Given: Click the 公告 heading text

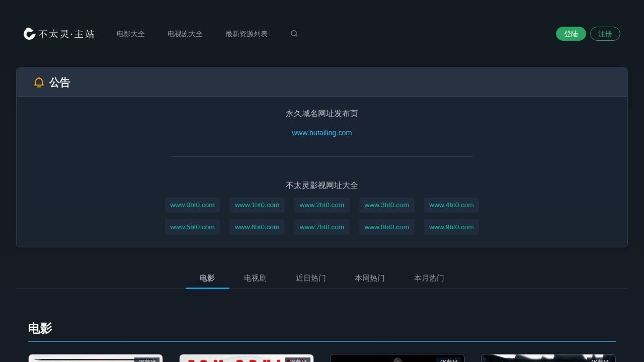Looking at the screenshot, I should tap(60, 82).
